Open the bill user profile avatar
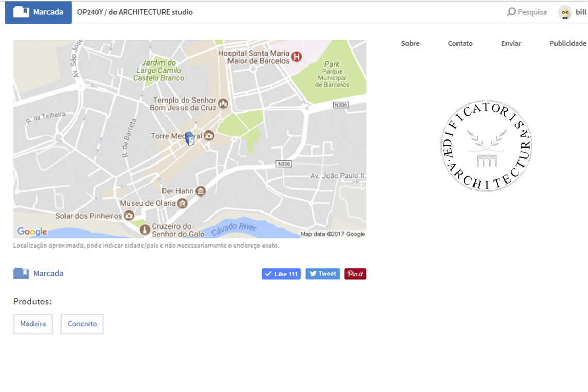Viewport: 588px width, 392px height. (x=565, y=12)
